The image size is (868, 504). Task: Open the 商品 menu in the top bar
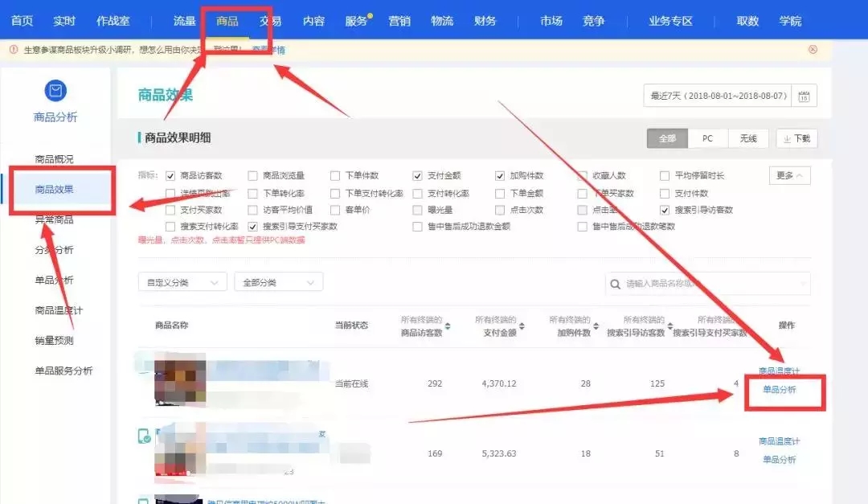click(x=228, y=21)
